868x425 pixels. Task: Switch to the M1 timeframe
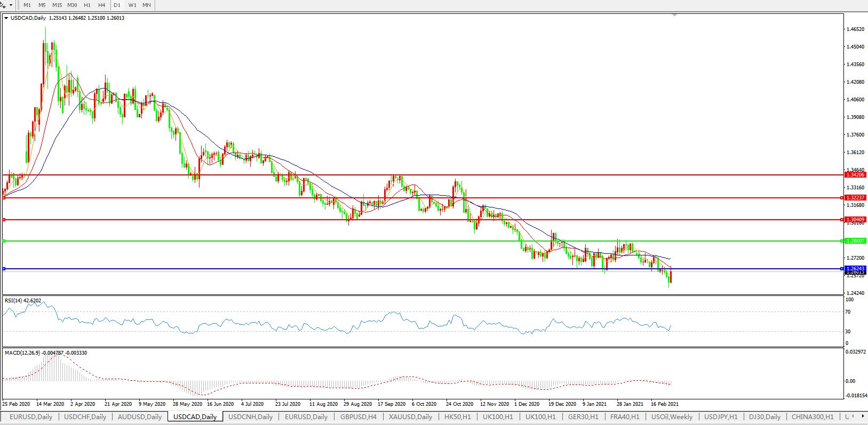pyautogui.click(x=27, y=5)
